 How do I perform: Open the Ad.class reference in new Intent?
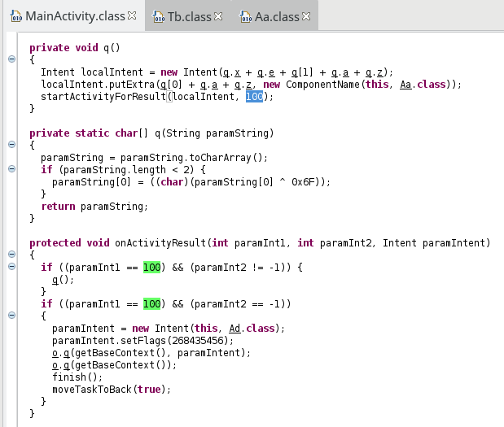click(234, 329)
